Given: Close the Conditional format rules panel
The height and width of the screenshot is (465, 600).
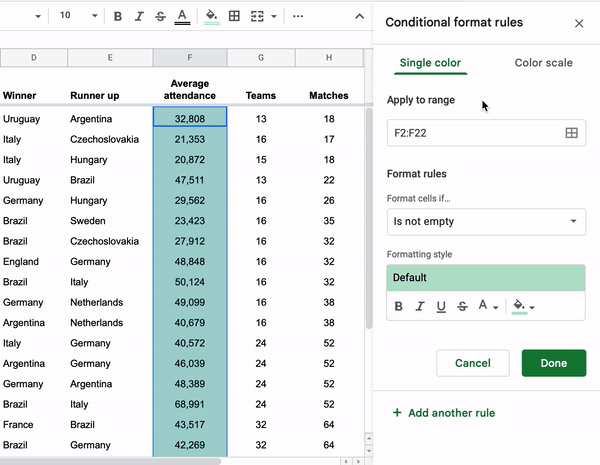Looking at the screenshot, I should coord(579,23).
